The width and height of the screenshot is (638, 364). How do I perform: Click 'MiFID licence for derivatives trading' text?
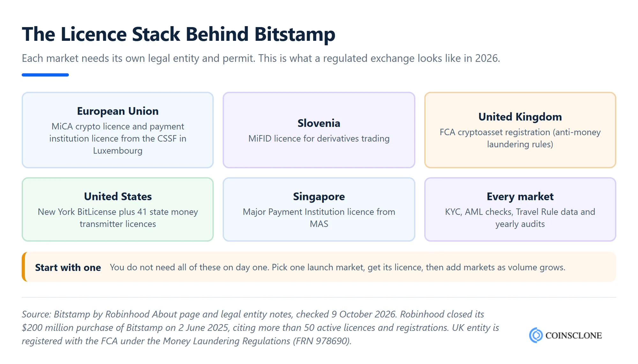point(319,138)
